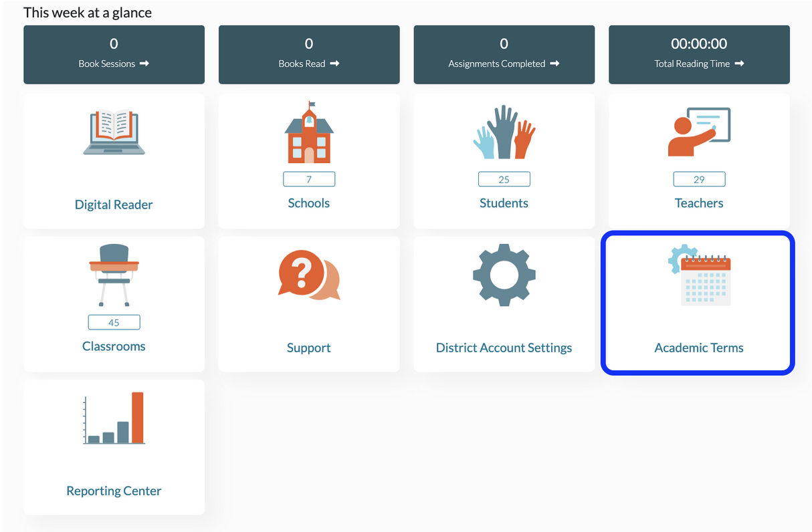Click the 0 value above Books Read
This screenshot has width=812, height=532.
coord(309,43)
